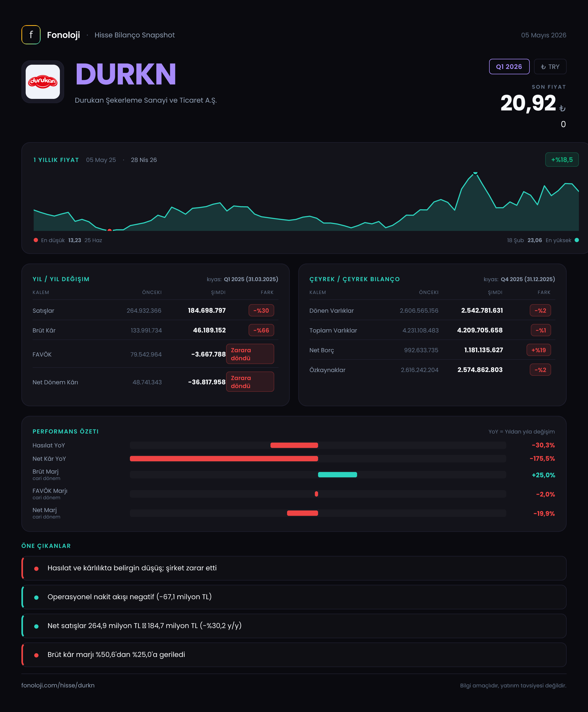Click the 05 Mayıs 2026 date
This screenshot has height=712, width=588.
click(x=544, y=35)
